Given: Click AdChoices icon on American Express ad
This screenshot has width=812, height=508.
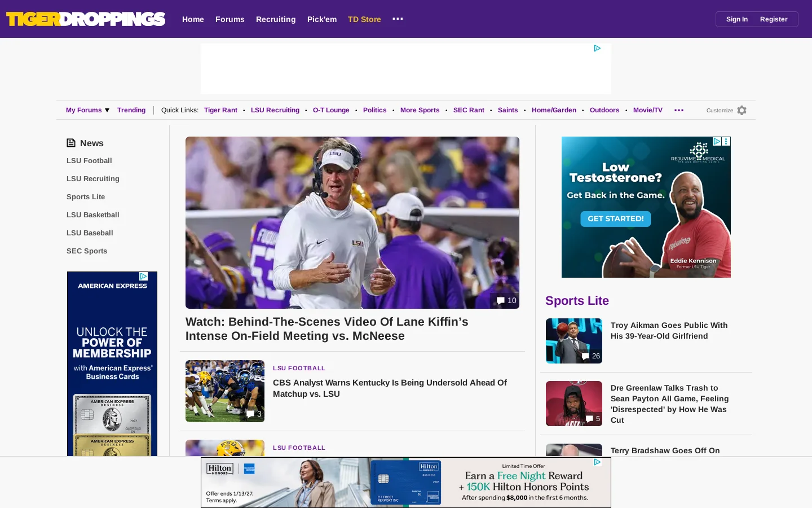Looking at the screenshot, I should 144,277.
